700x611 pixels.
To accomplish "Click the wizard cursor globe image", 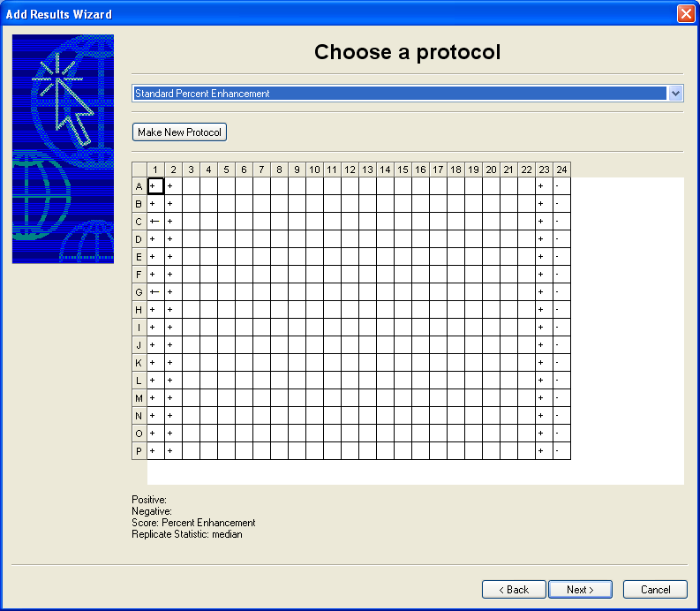I will (x=63, y=149).
